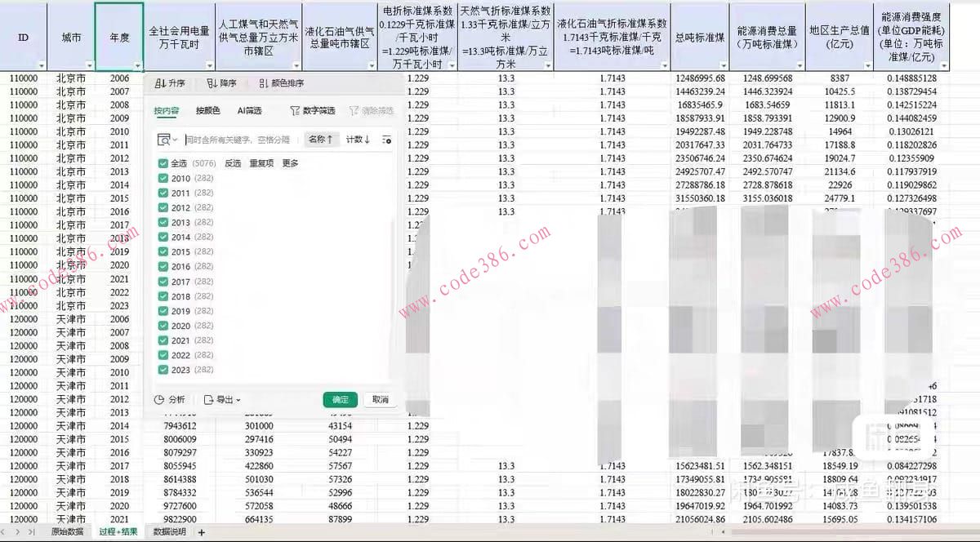
Task: Select cell with value 87899
Action: (339, 519)
